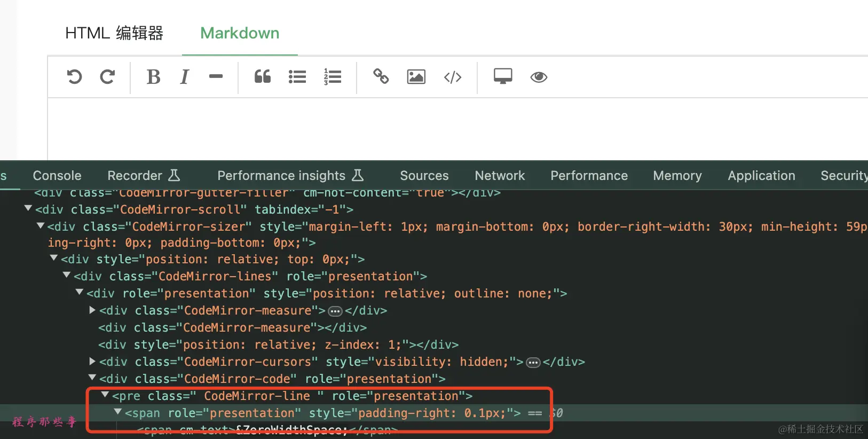868x439 pixels.
Task: Toggle bold formatting
Action: pyautogui.click(x=153, y=77)
